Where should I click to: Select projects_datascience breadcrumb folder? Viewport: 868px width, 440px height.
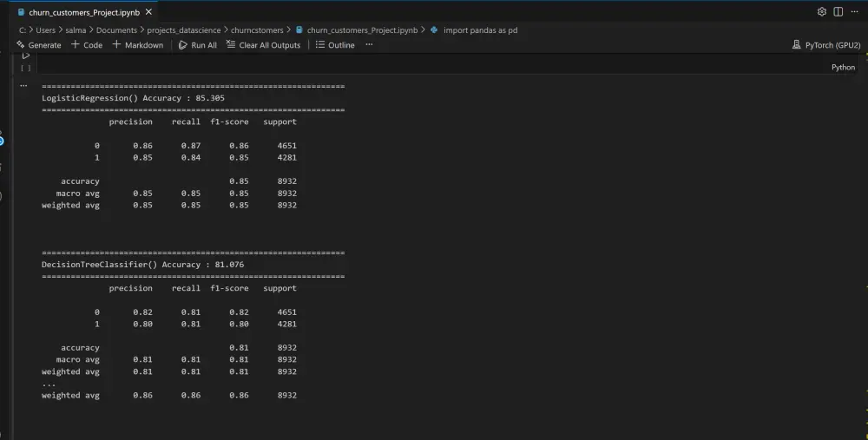(x=184, y=30)
